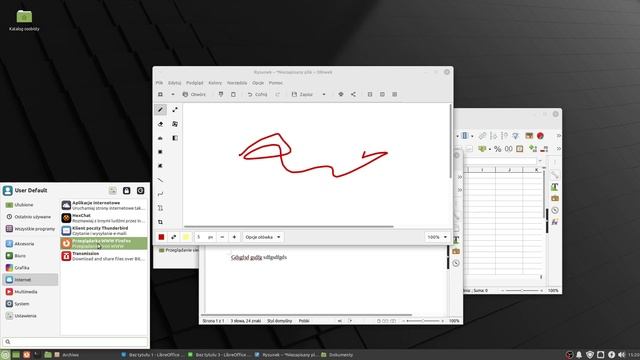640x360 pixels.
Task: Click the Otwórz button in Drawing
Action: pyautogui.click(x=194, y=94)
